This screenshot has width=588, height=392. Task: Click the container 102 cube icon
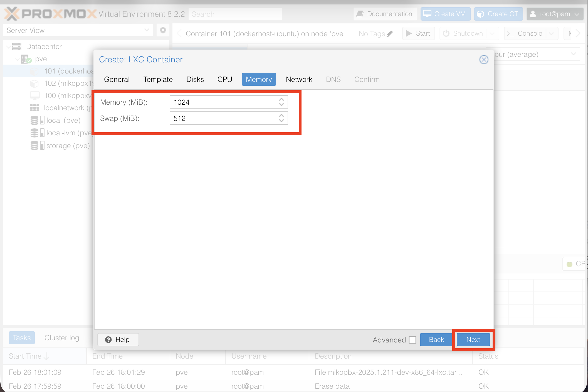tap(34, 83)
